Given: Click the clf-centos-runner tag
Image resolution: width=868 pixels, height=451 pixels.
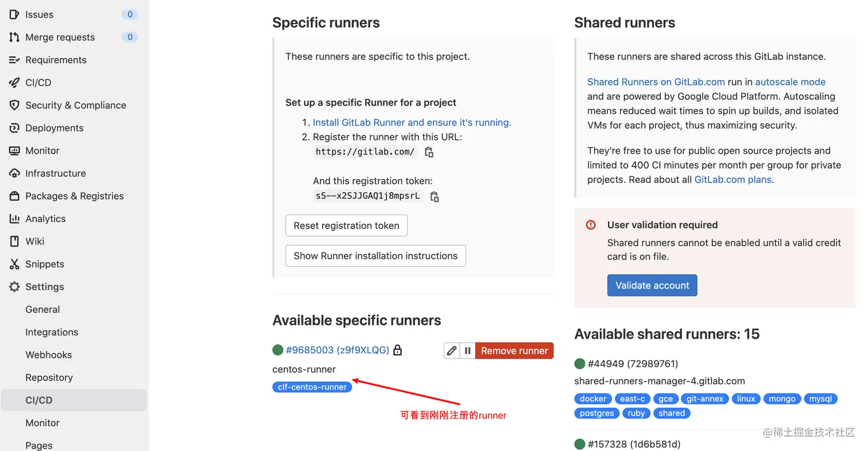Looking at the screenshot, I should tap(312, 387).
